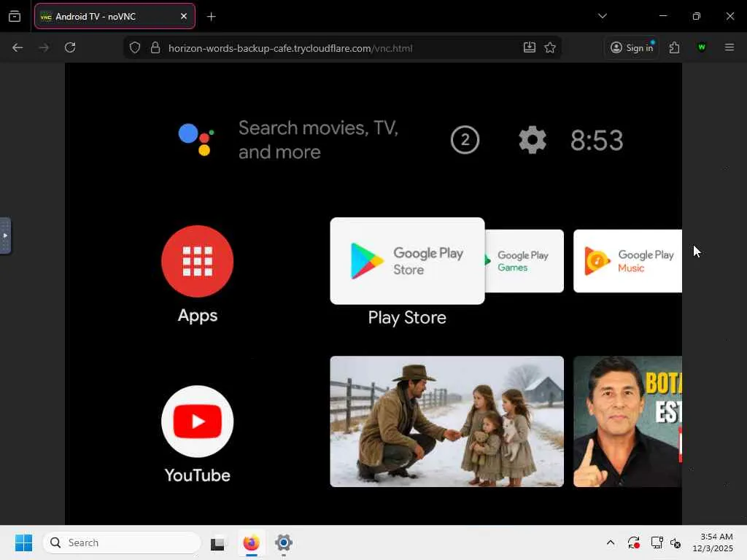The width and height of the screenshot is (747, 560).
Task: Open the Settings gear app on the taskbar
Action: (x=284, y=542)
